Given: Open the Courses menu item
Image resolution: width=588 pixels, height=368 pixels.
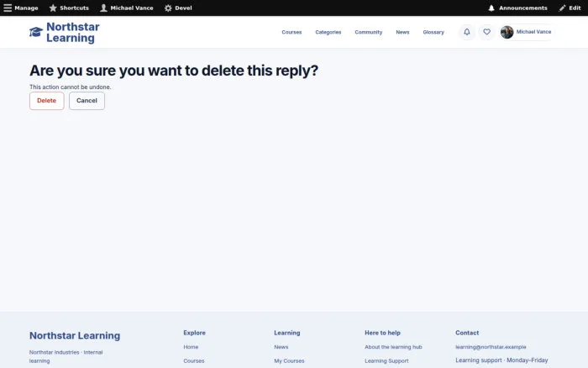Looking at the screenshot, I should pos(291,32).
